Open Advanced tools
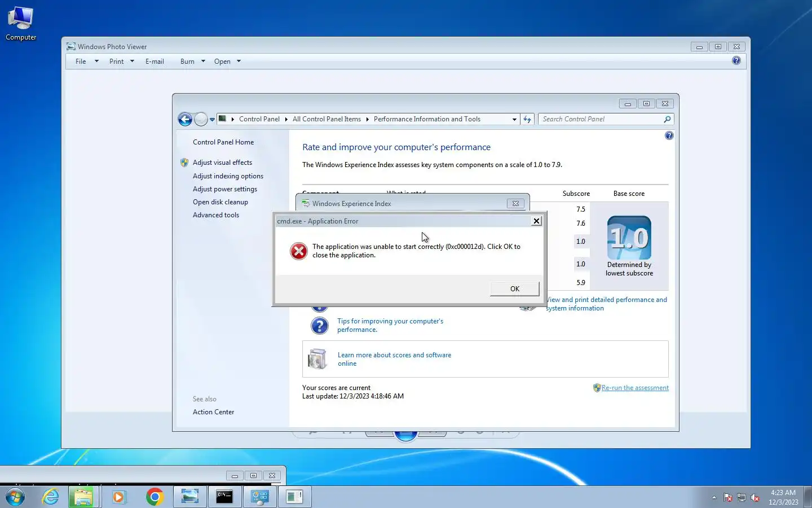 coord(216,215)
